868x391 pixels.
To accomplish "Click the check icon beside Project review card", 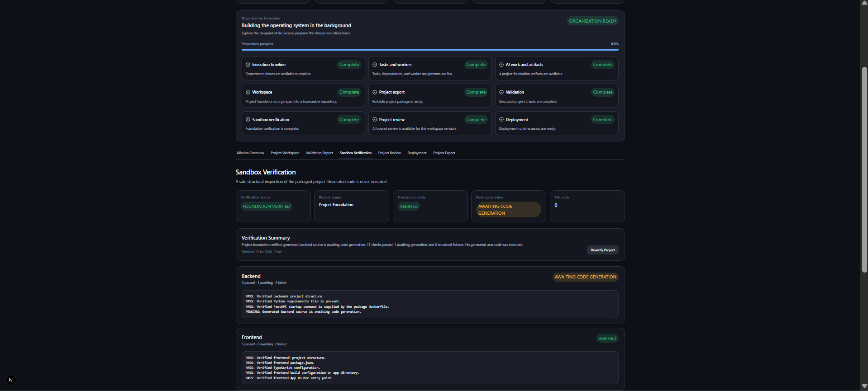I will [375, 120].
